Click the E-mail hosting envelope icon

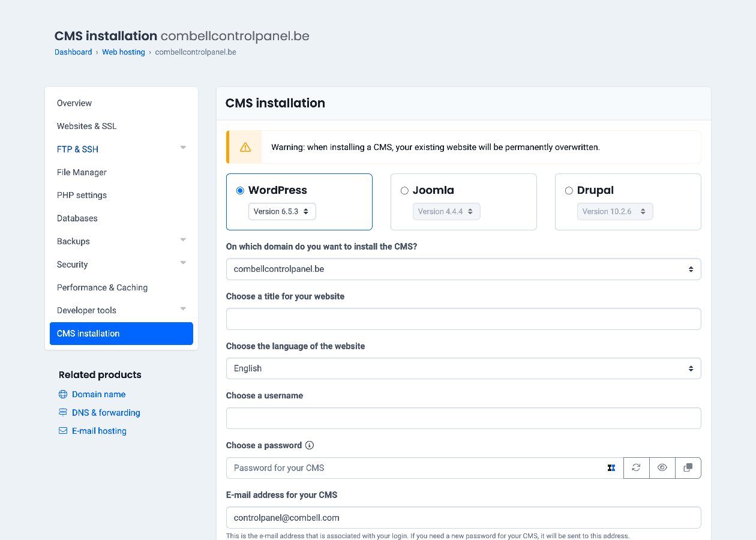[63, 431]
